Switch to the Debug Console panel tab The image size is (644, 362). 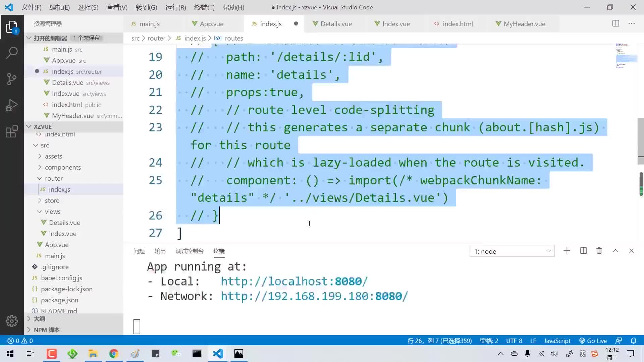point(190,251)
